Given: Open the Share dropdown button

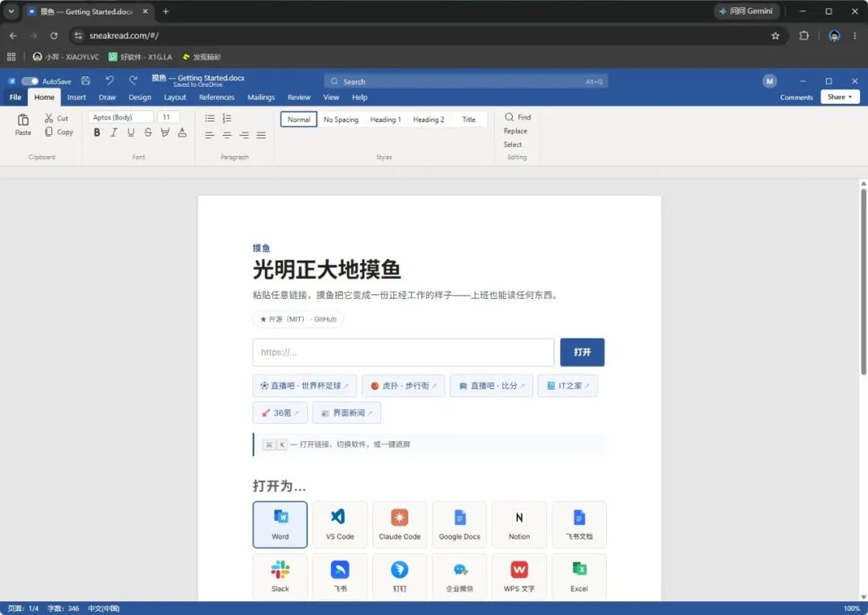Looking at the screenshot, I should pos(840,96).
